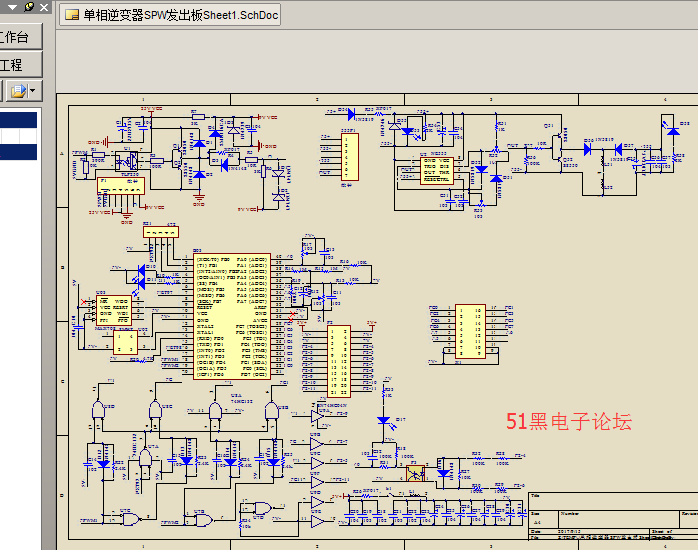Screen dimensions: 698x550
Task: Expand the dropdown arrow beside the folder icon
Action: (34, 91)
